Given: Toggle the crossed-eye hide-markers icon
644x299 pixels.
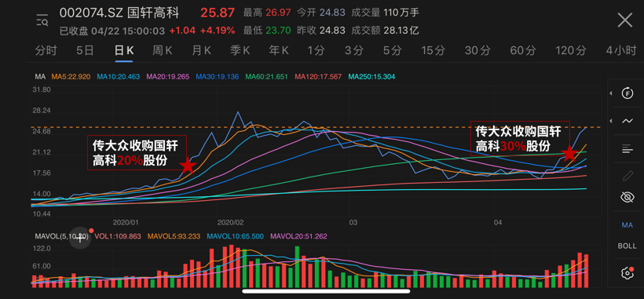Looking at the screenshot, I should (628, 198).
